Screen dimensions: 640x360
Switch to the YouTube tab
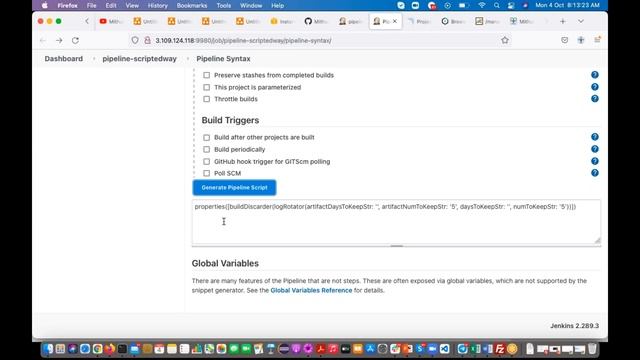[x=111, y=21]
